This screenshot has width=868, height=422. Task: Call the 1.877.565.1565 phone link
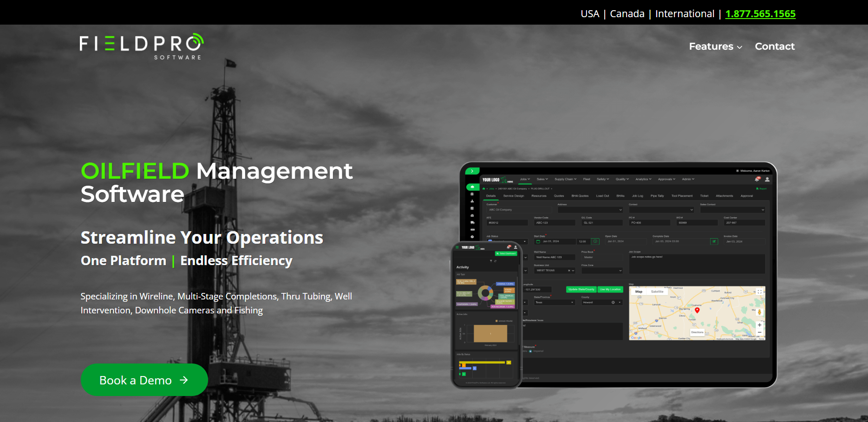pyautogui.click(x=760, y=14)
